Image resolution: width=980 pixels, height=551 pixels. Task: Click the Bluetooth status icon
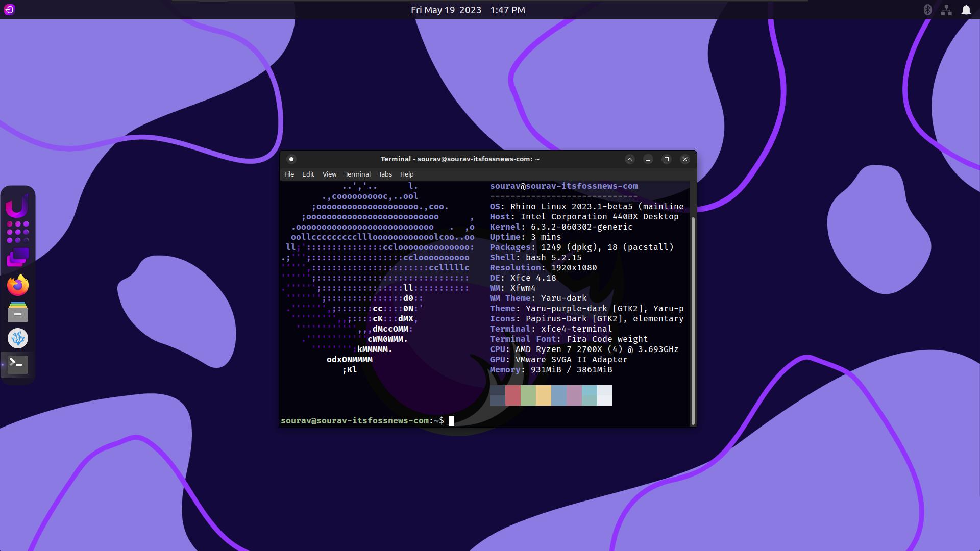click(928, 10)
